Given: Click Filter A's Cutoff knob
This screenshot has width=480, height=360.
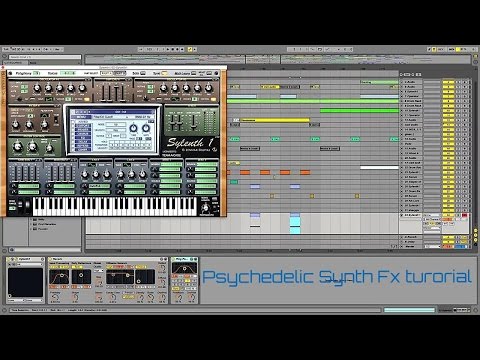Looking at the screenshot, I should coord(16,125).
